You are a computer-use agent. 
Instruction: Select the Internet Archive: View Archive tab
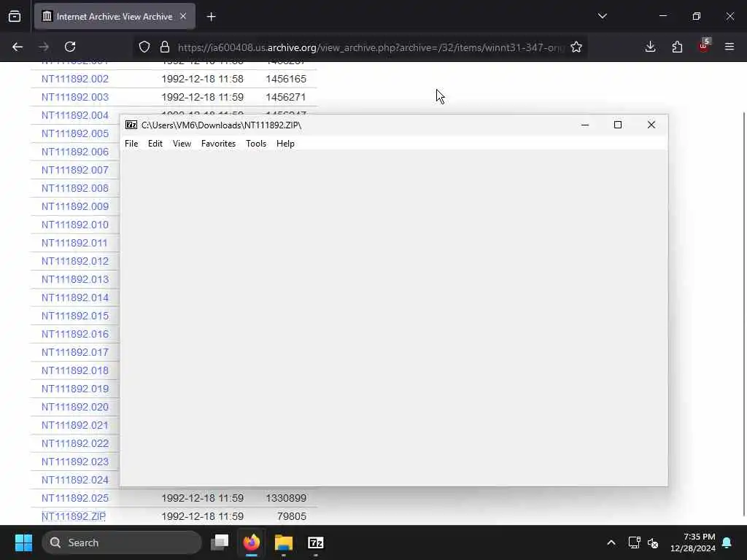coord(115,16)
